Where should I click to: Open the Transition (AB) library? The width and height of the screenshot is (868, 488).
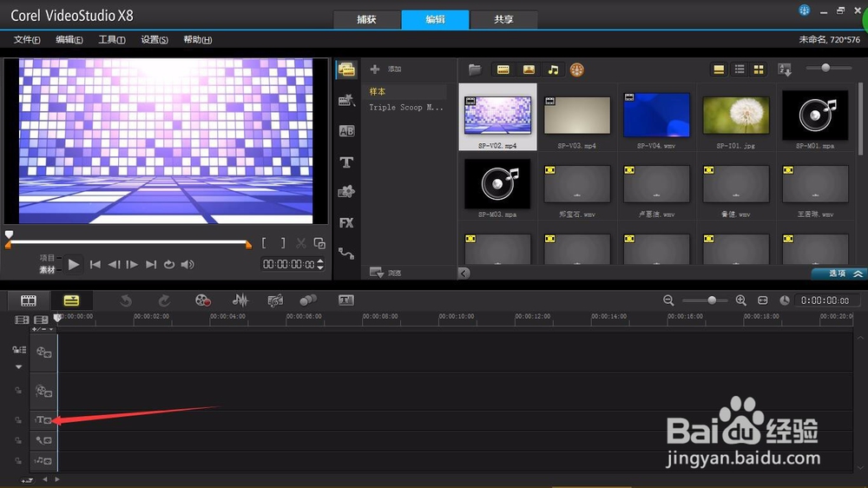pyautogui.click(x=346, y=131)
